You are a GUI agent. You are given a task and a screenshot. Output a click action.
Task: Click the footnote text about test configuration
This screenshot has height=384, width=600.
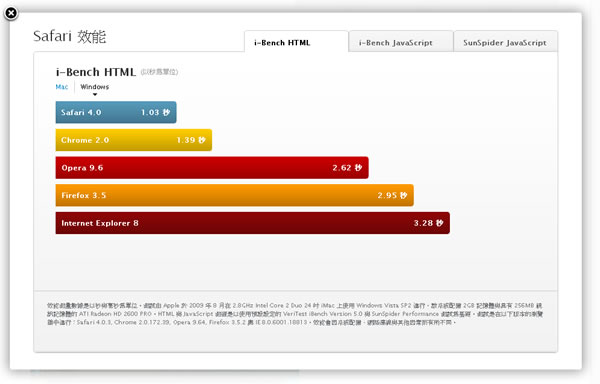pos(295,314)
